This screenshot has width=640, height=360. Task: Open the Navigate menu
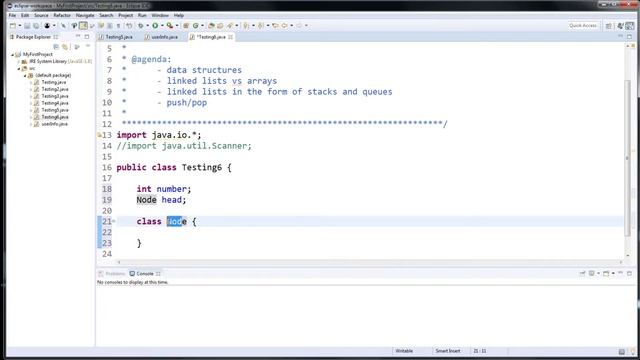point(85,15)
